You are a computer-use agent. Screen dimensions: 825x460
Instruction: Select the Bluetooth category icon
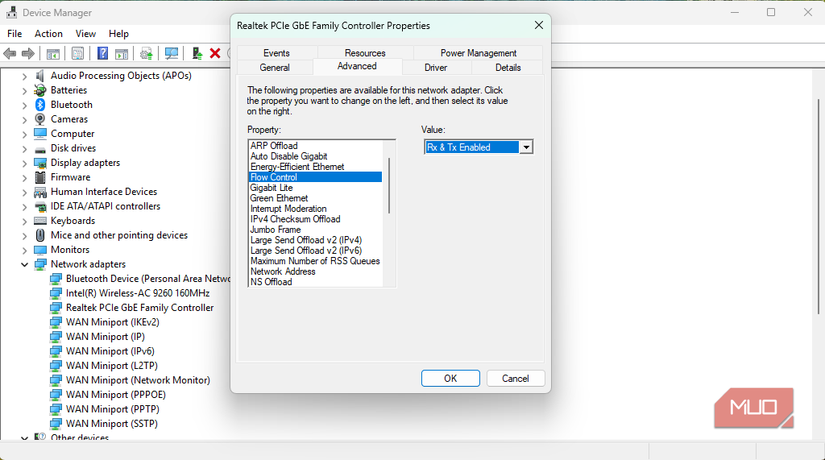(x=40, y=104)
